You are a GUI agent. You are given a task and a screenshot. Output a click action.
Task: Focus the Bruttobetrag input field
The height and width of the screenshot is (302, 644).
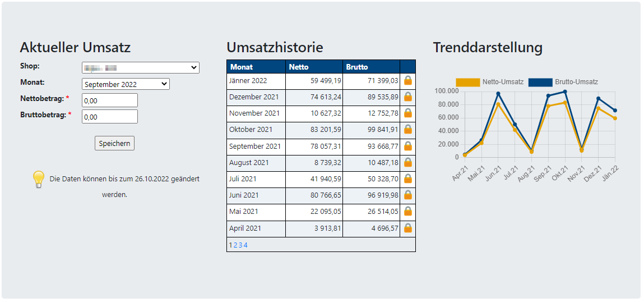coord(110,117)
